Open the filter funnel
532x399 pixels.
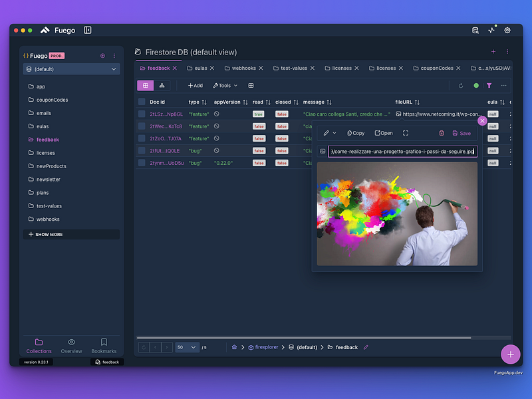click(489, 86)
